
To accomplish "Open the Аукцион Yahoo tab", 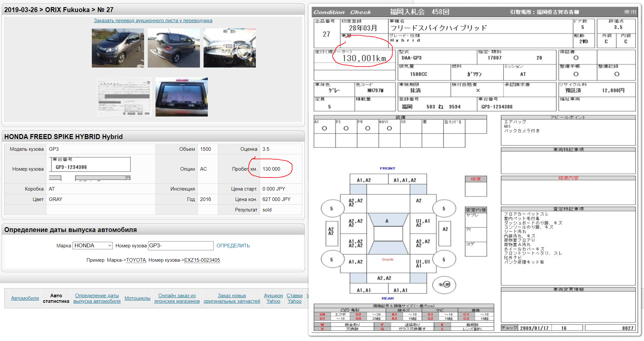I will click(x=273, y=298).
